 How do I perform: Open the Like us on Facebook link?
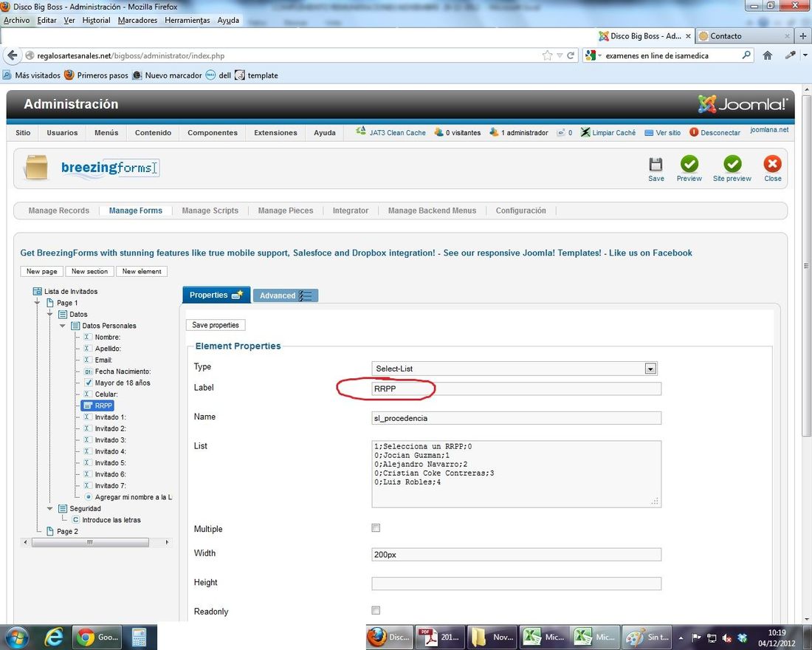[650, 253]
